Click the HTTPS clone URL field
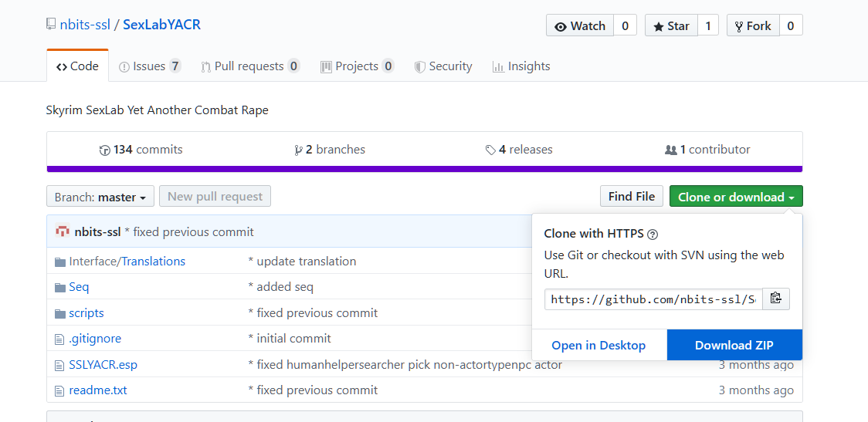Image resolution: width=868 pixels, height=422 pixels. click(x=653, y=299)
